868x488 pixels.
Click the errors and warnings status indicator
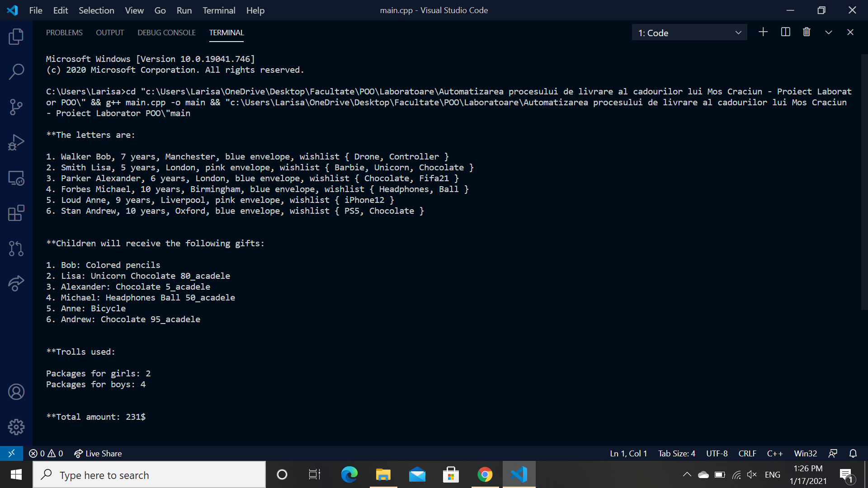point(45,453)
